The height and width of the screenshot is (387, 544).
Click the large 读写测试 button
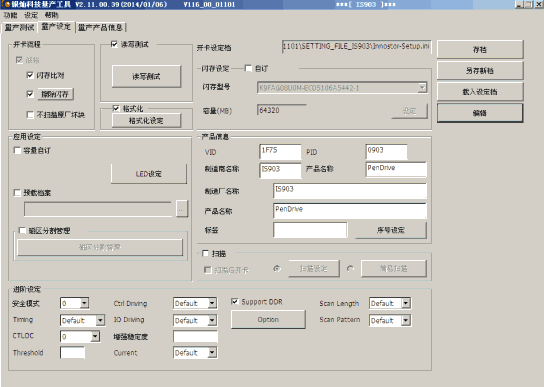pos(146,76)
